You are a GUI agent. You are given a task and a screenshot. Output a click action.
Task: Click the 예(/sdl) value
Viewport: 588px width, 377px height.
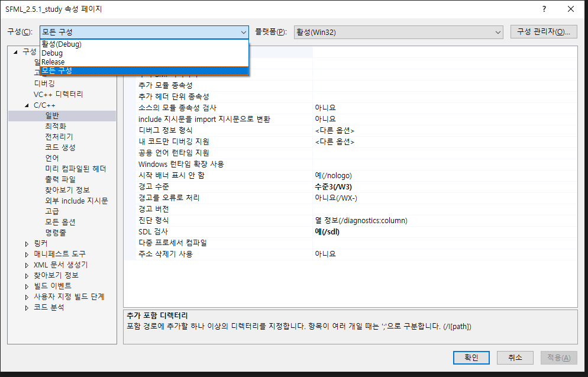[x=327, y=231]
